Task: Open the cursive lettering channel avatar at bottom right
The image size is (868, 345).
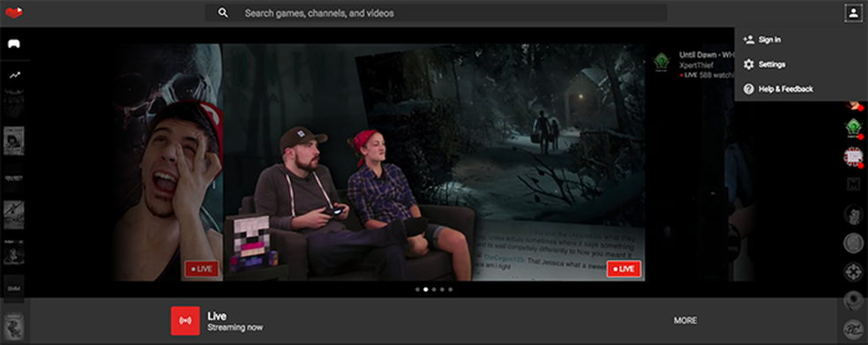Action: click(x=854, y=329)
